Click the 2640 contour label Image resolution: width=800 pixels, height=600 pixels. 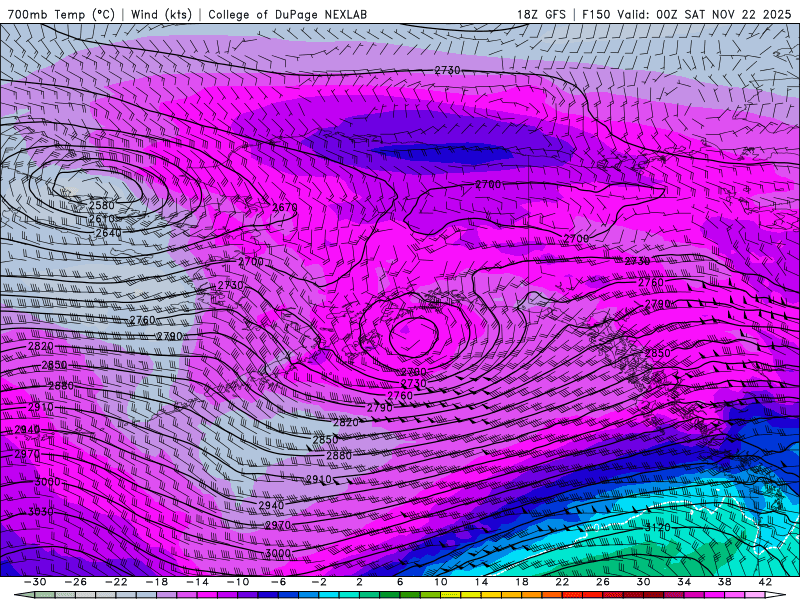109,233
